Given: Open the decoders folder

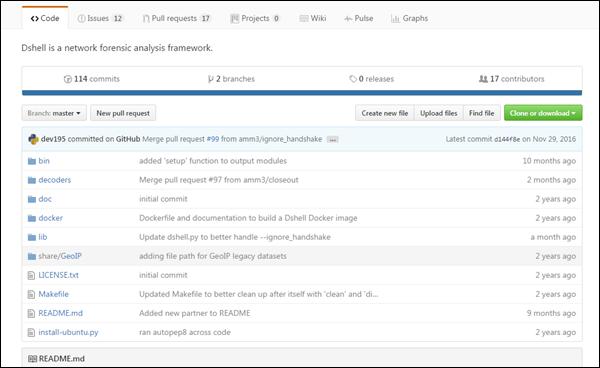Looking at the screenshot, I should tap(55, 180).
